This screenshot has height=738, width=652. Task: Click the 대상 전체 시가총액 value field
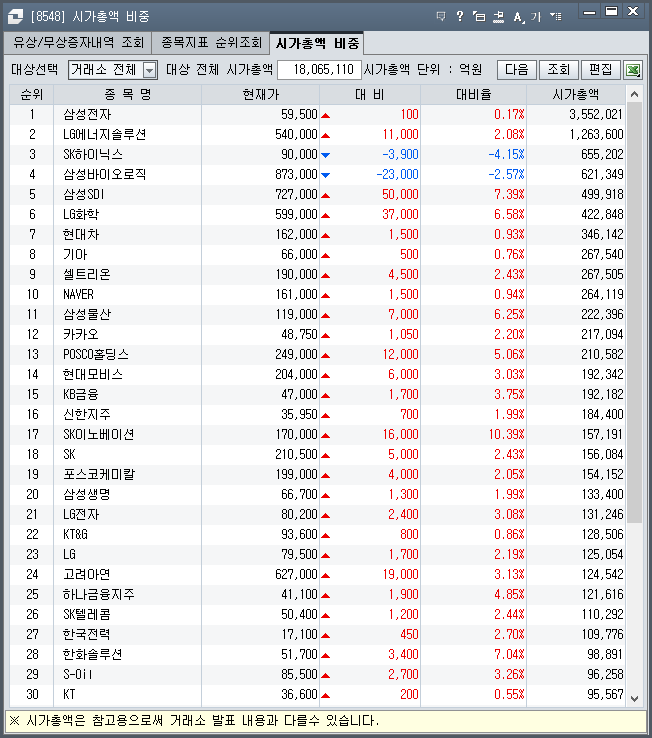click(320, 70)
